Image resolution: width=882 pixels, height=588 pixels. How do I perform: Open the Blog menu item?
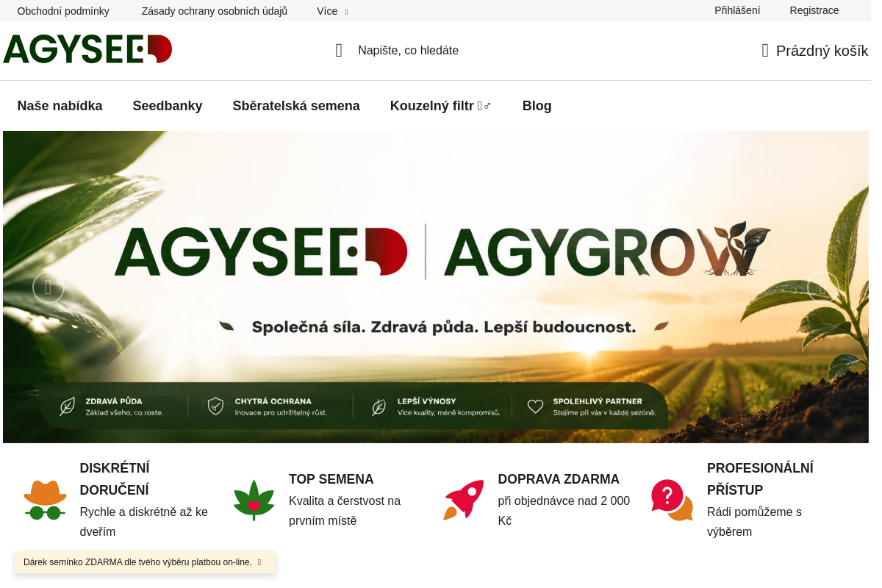[537, 106]
